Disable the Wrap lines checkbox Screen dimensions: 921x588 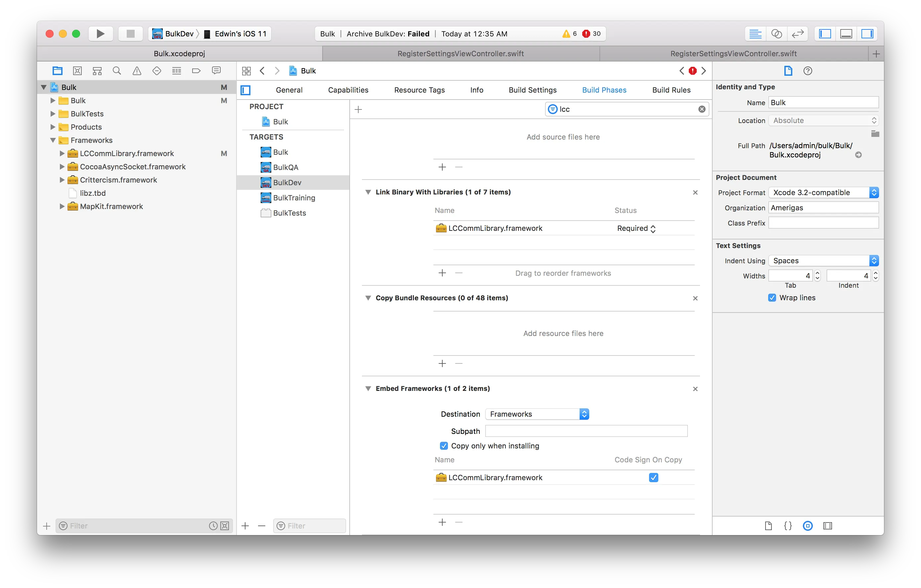click(772, 297)
